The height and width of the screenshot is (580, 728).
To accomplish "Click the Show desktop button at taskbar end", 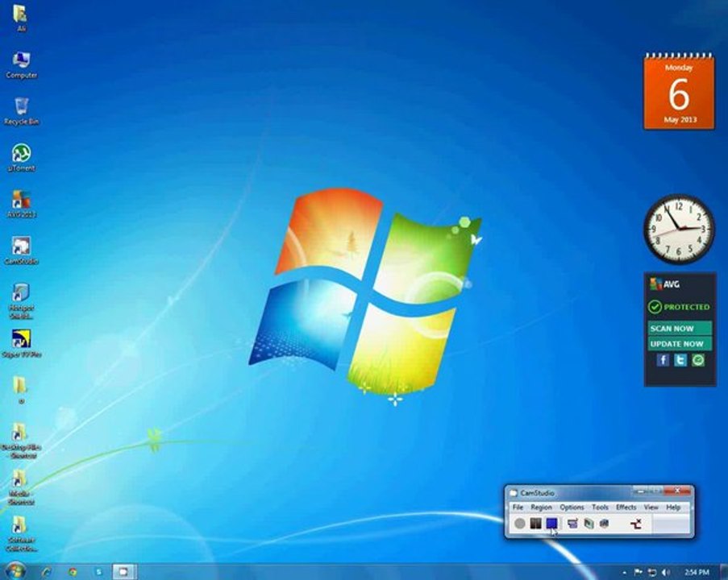I will point(723,572).
